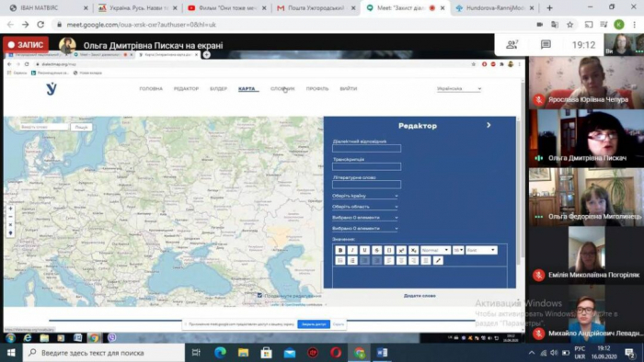Zoom in on the dialect map
The height and width of the screenshot is (362, 644).
11,209
